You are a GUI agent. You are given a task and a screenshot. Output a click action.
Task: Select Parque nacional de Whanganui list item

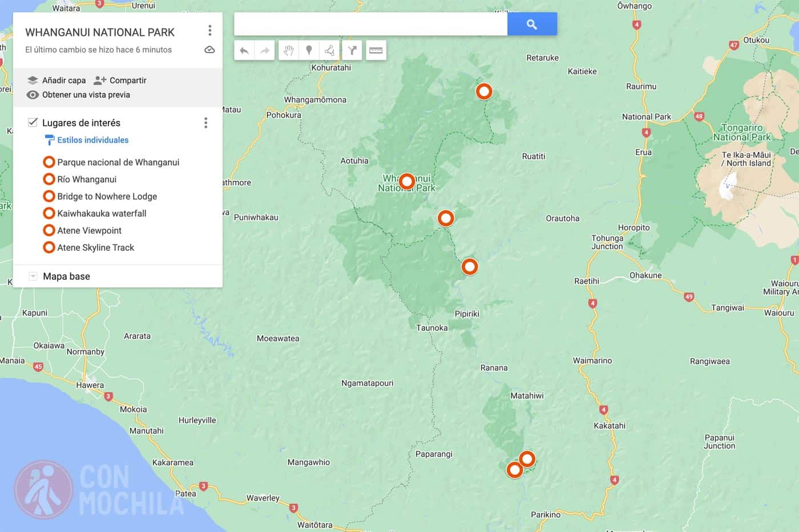[x=118, y=162]
